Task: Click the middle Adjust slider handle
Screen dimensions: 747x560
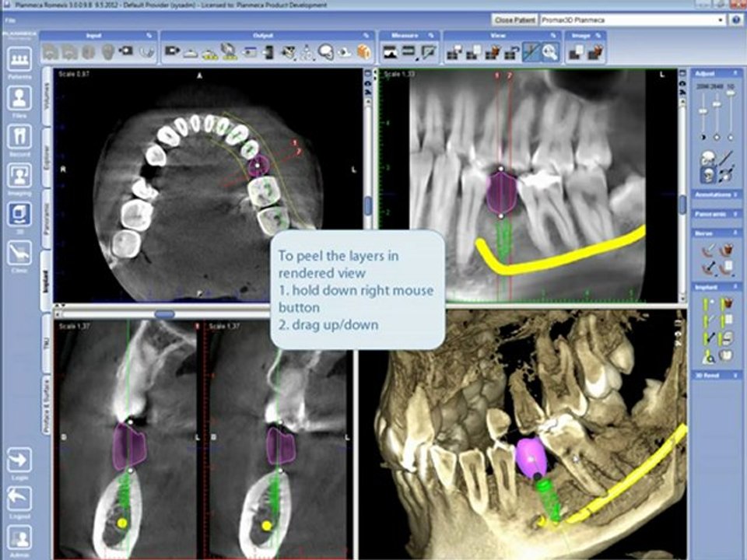Action: point(717,104)
